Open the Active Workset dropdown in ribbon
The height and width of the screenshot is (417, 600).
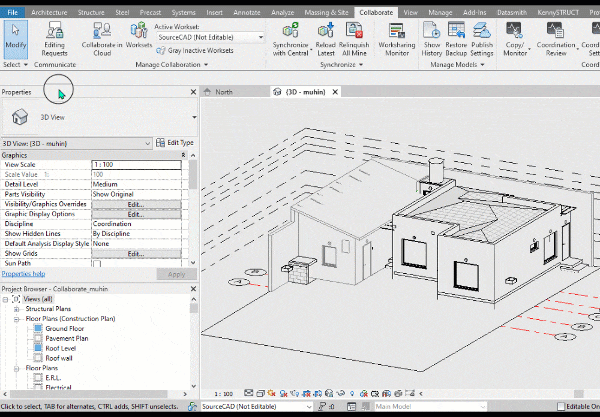[261, 37]
